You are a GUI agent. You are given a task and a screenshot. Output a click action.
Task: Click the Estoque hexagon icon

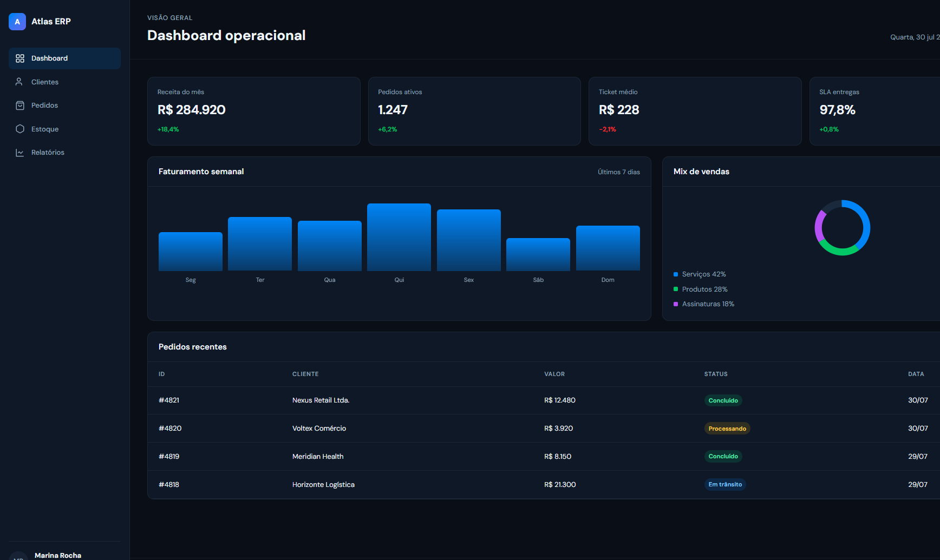click(x=20, y=129)
